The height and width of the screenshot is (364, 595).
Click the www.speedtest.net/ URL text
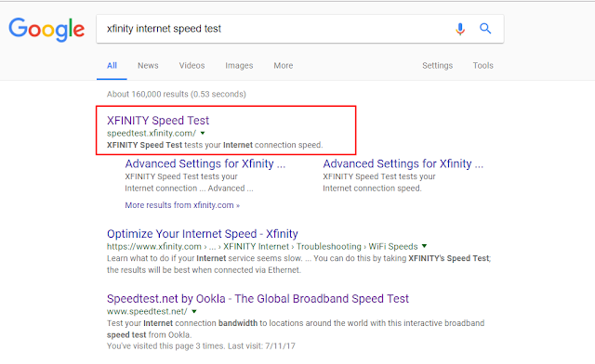147,311
